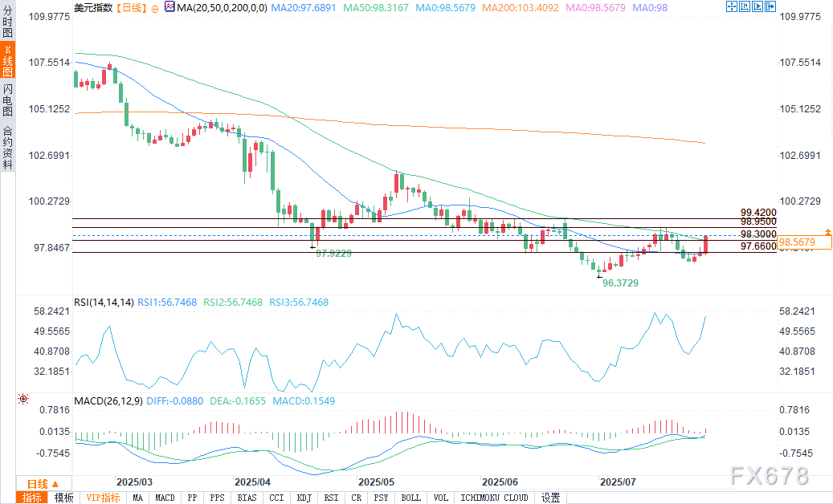Screen dimensions: 833x504
Task: Click the MA indicator chart icon in header
Action: [168, 6]
